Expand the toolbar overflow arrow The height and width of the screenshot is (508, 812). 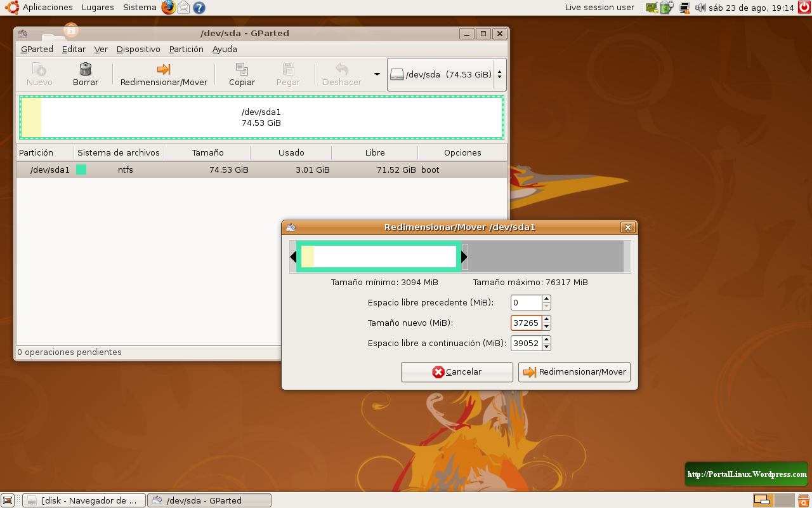tap(377, 74)
